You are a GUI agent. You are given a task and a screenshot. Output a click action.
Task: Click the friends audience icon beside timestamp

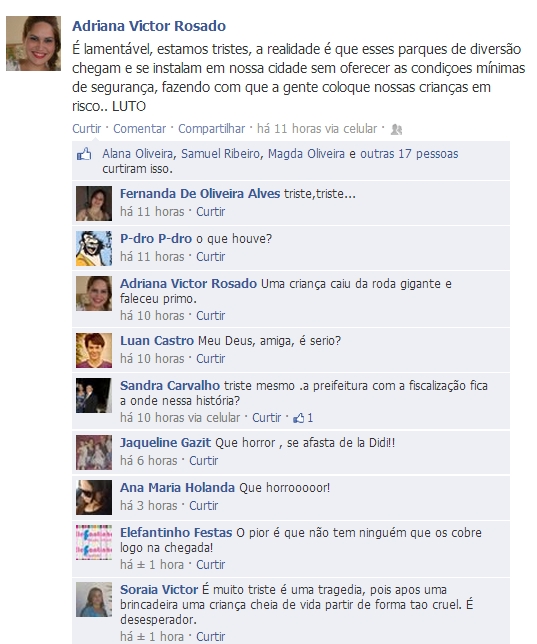[x=396, y=129]
